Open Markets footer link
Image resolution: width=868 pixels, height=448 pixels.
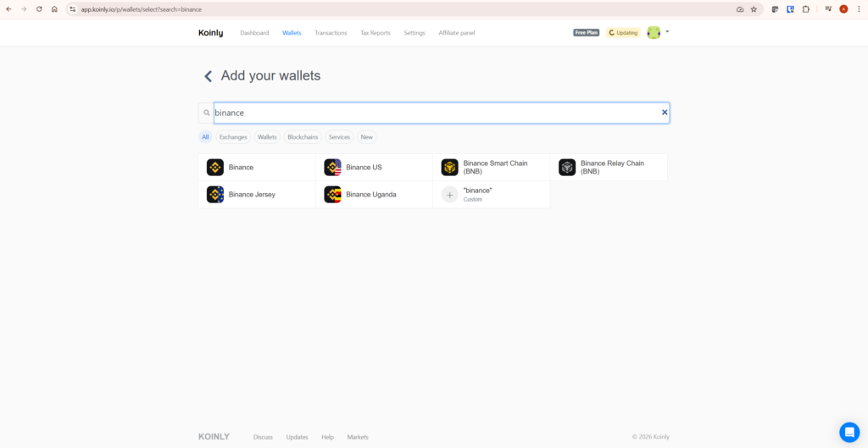[x=358, y=437]
